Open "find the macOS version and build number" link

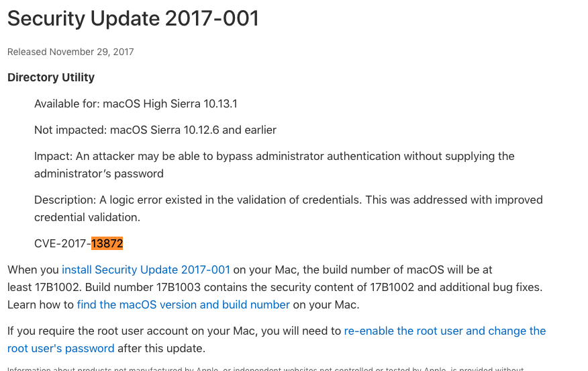183,304
